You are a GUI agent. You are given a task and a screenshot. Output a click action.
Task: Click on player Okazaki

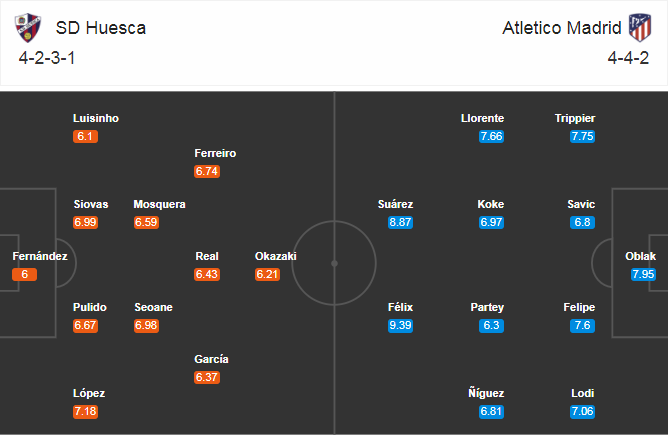275,256
